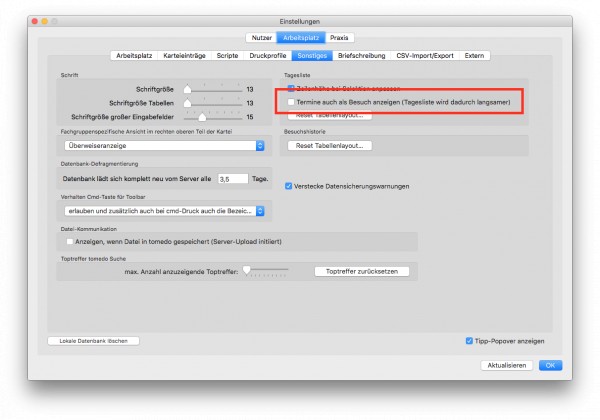Click Lokale Datenbank löschen button

pos(93,341)
